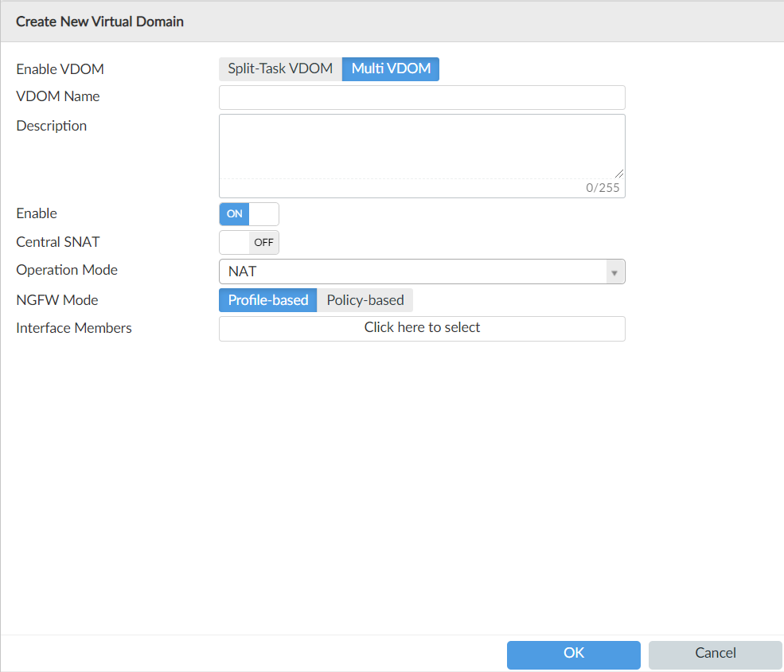
Task: Toggle the Enable switch off
Action: [x=248, y=214]
